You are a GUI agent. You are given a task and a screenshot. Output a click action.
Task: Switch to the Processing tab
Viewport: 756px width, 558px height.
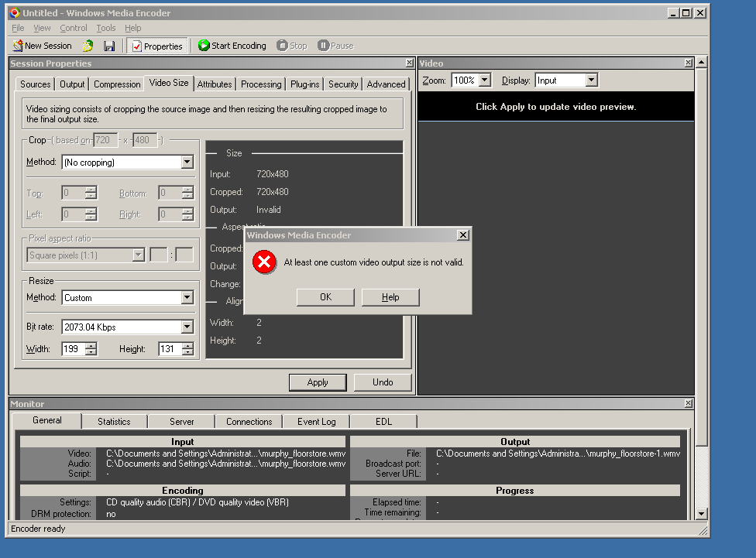click(261, 84)
